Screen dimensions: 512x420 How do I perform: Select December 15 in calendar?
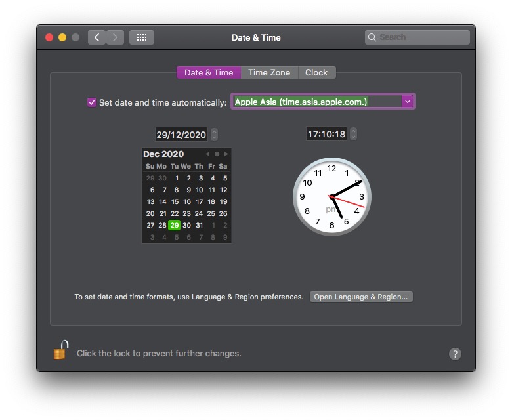175,201
